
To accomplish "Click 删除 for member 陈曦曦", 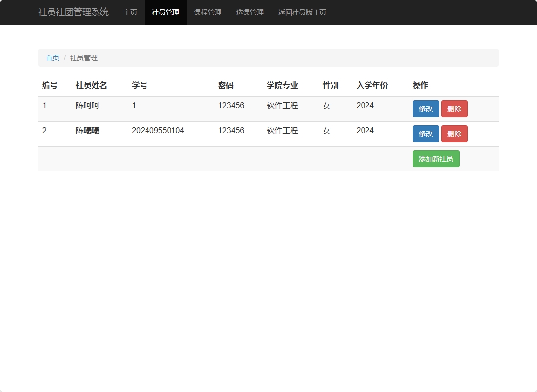I will tap(454, 134).
